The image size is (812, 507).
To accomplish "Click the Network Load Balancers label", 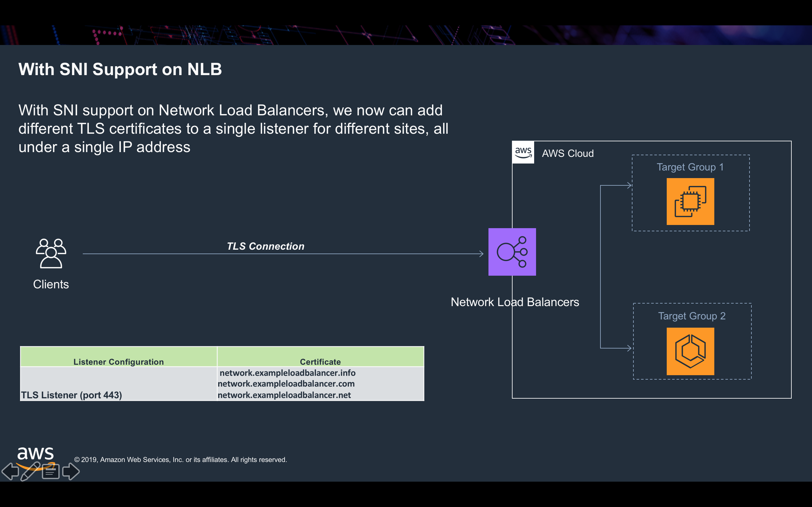I will click(x=515, y=302).
